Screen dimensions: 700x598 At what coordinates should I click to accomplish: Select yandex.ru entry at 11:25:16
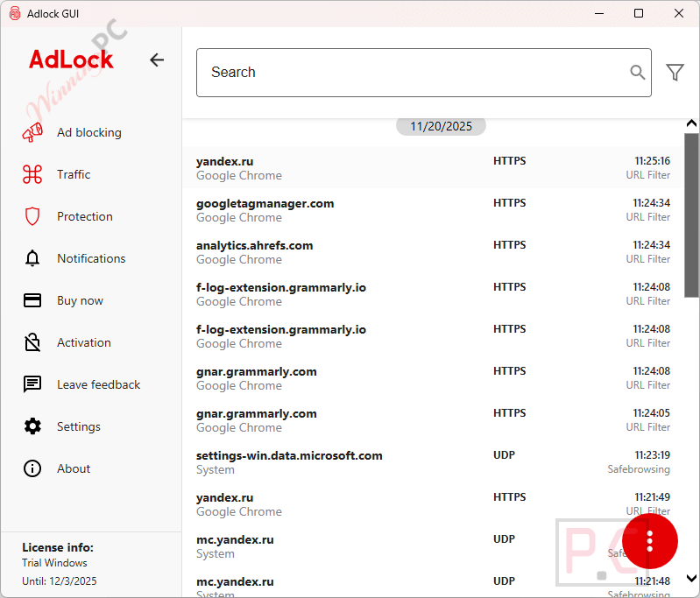[433, 168]
